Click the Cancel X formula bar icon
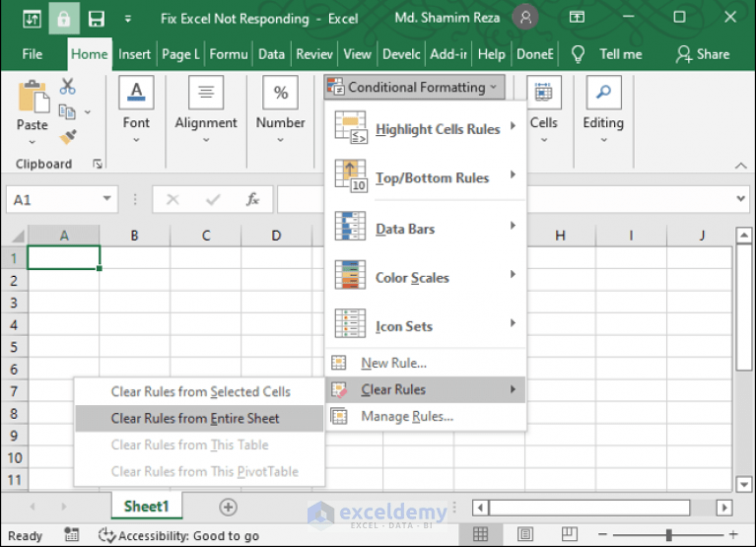The image size is (756, 547). pyautogui.click(x=172, y=199)
